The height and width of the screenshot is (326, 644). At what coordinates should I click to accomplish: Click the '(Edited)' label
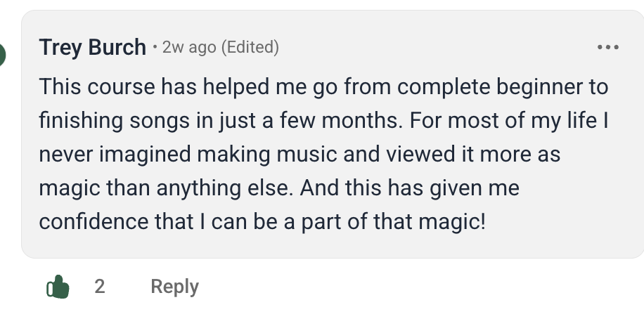tap(250, 48)
